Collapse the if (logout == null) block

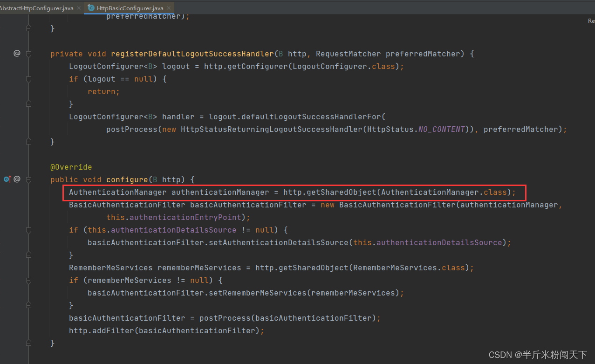pyautogui.click(x=28, y=79)
